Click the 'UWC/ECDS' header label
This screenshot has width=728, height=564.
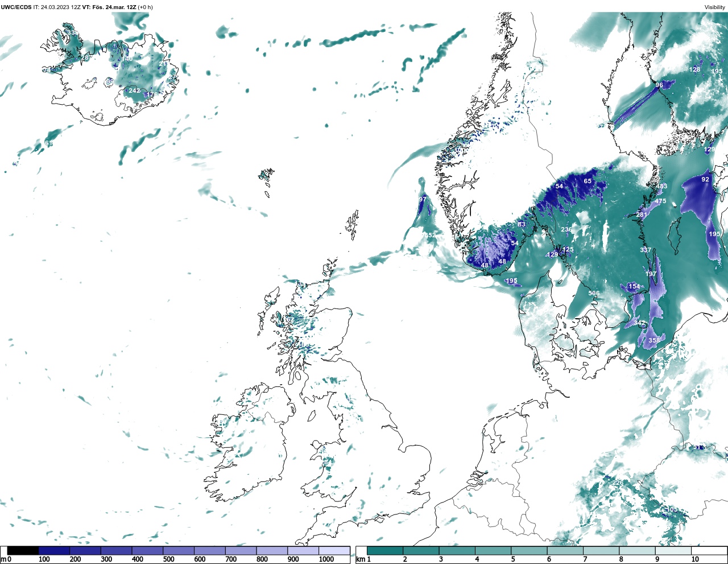click(x=16, y=7)
